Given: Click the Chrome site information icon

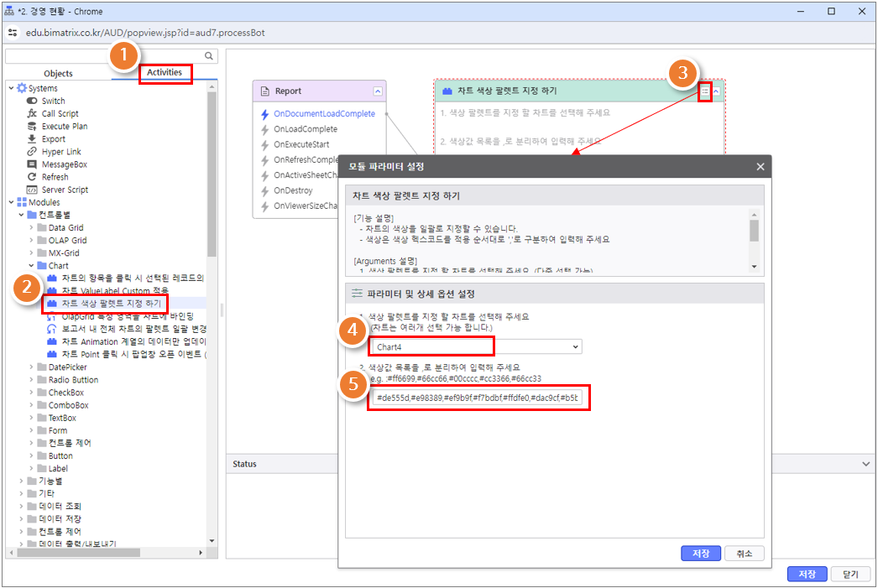Looking at the screenshot, I should (13, 33).
